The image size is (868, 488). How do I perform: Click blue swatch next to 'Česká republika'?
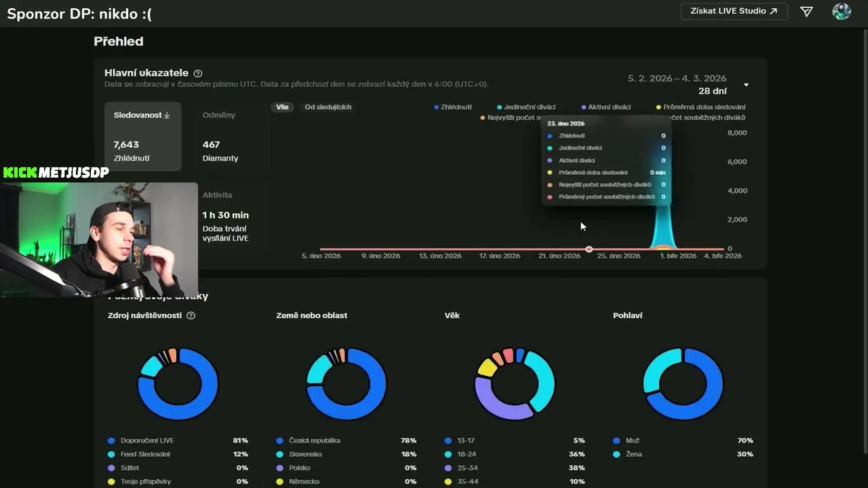[279, 441]
